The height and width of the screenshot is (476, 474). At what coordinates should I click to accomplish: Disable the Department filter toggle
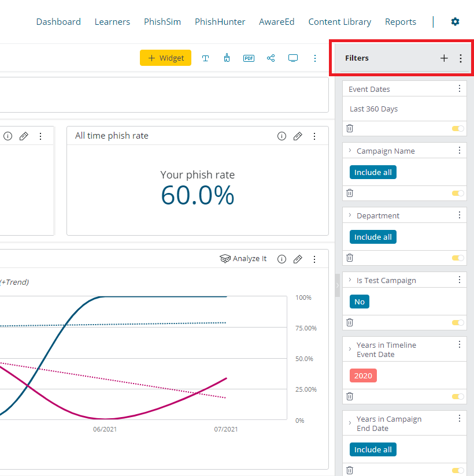click(457, 258)
